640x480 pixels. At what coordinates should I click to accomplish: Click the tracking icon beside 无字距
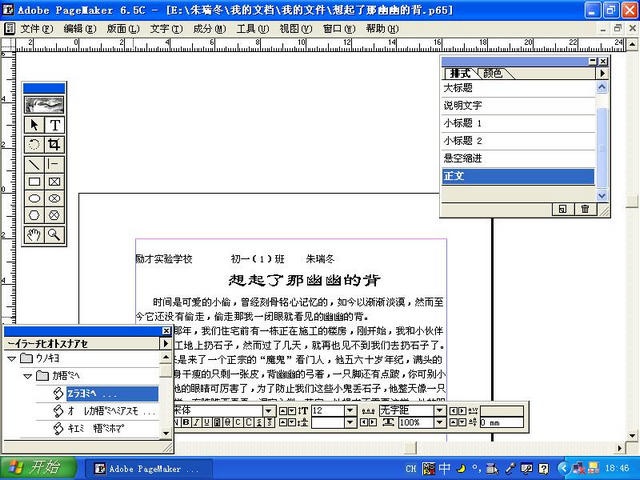coord(369,411)
